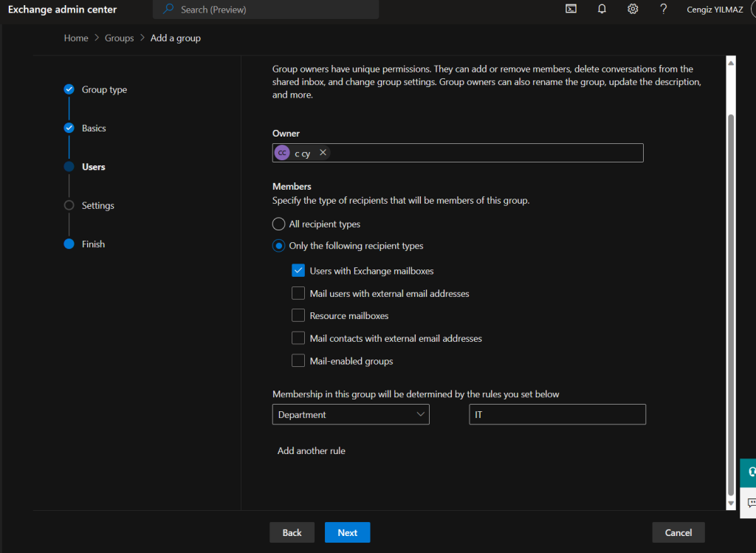Click the help question mark icon
Screen dimensions: 756x553
coord(664,9)
